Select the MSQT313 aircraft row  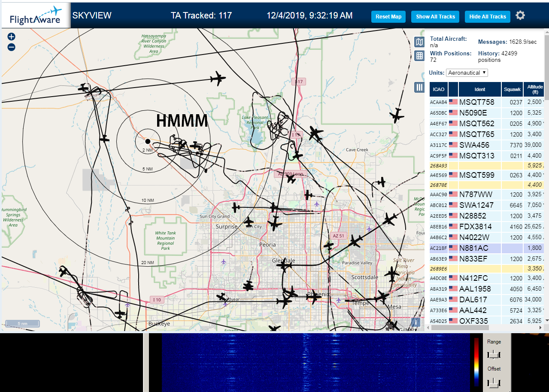point(487,156)
